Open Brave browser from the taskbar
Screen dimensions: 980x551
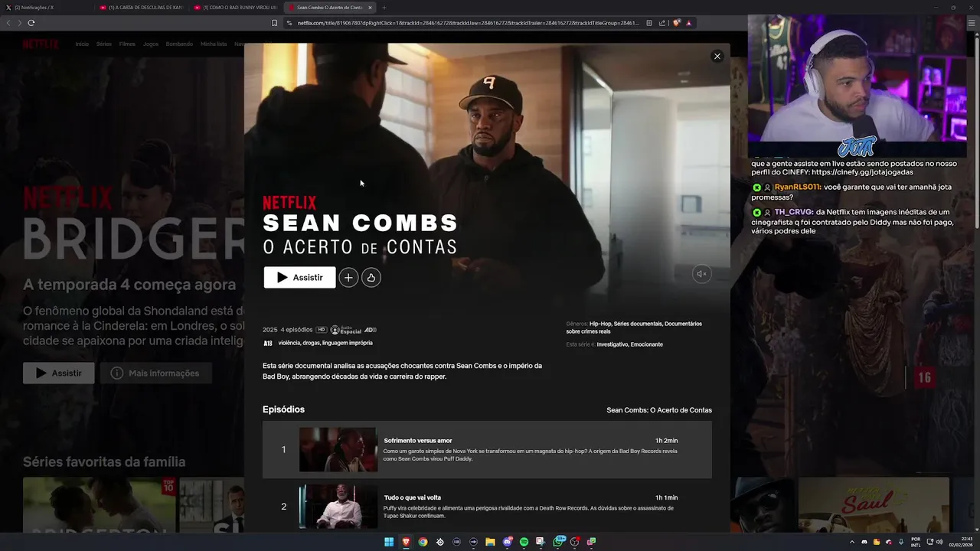406,542
